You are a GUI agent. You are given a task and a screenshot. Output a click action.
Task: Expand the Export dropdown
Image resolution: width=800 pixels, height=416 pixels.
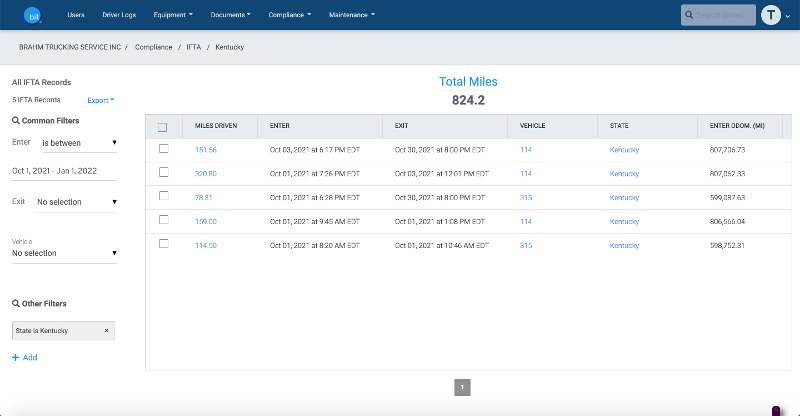coord(100,100)
